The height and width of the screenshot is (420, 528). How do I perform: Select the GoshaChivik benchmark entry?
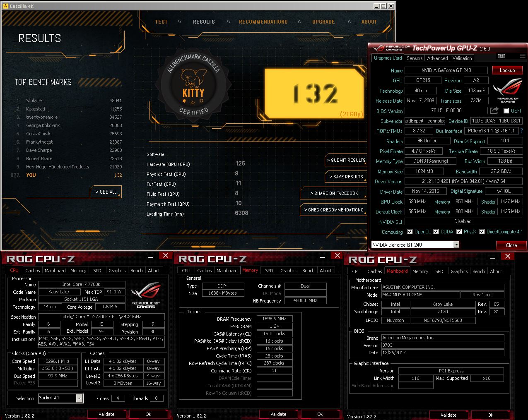click(69, 134)
